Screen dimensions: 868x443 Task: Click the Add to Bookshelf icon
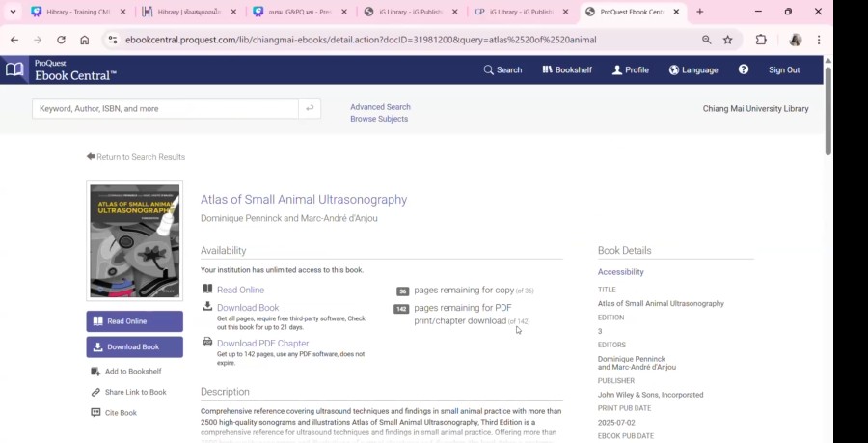tap(95, 372)
